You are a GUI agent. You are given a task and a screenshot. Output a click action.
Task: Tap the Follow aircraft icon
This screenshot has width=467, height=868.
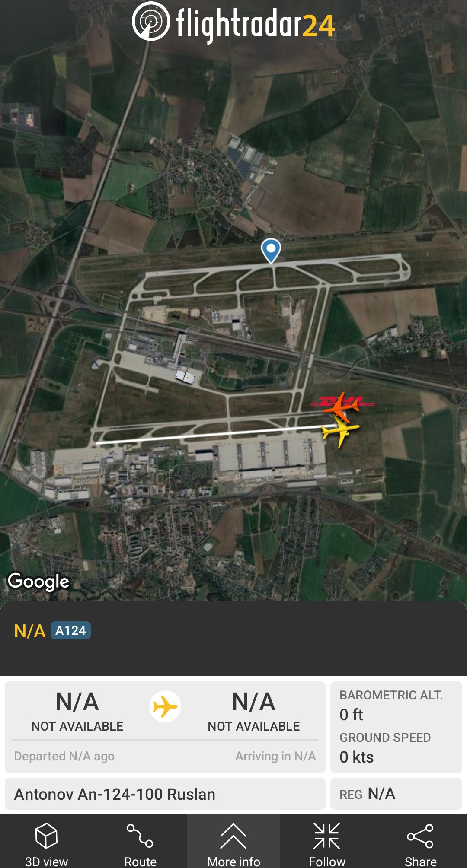tap(327, 836)
